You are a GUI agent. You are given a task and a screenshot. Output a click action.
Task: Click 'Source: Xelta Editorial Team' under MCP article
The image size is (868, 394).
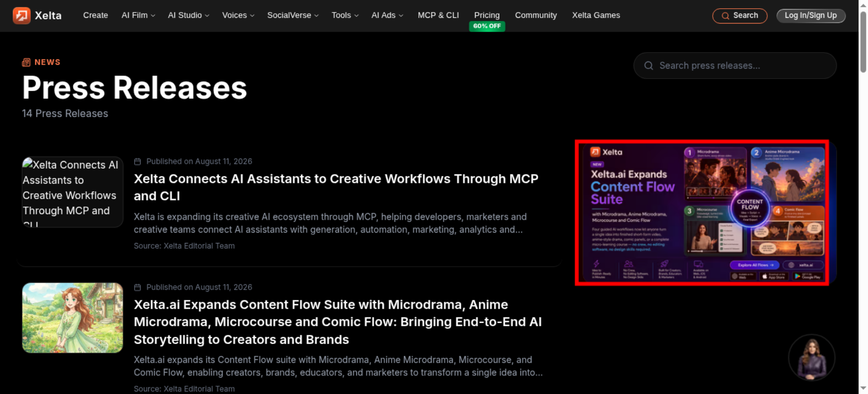click(184, 246)
